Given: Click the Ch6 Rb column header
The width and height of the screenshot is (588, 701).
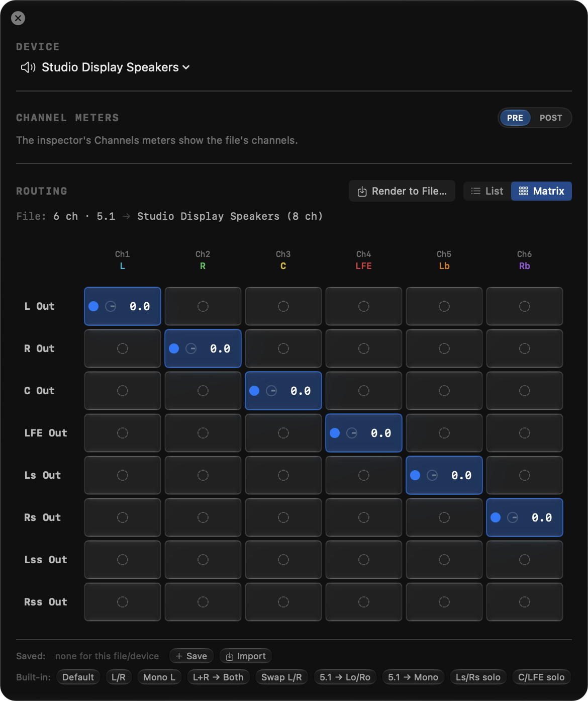Looking at the screenshot, I should (525, 260).
